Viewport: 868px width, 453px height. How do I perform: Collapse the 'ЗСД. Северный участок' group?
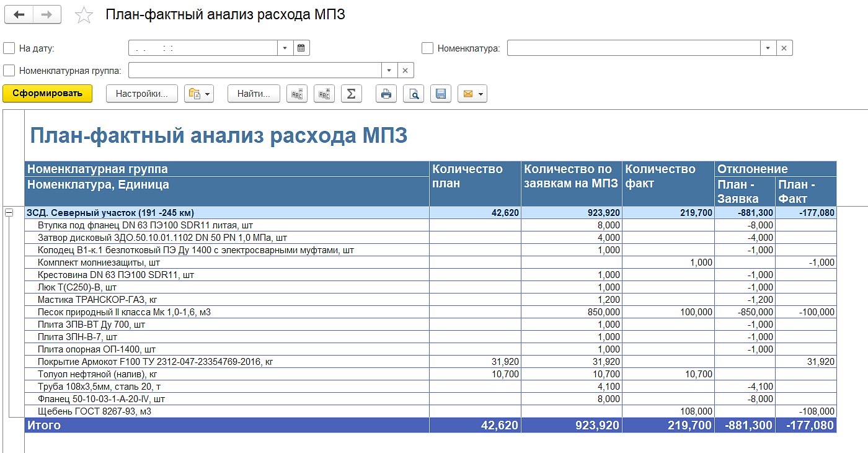9,213
